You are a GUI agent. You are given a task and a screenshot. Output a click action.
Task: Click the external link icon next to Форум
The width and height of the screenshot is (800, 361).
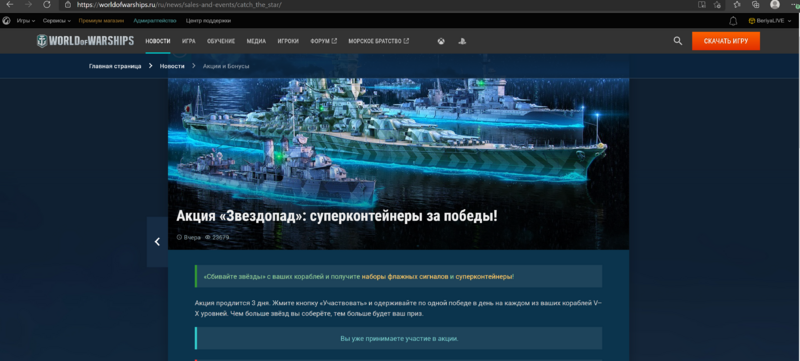tap(334, 41)
